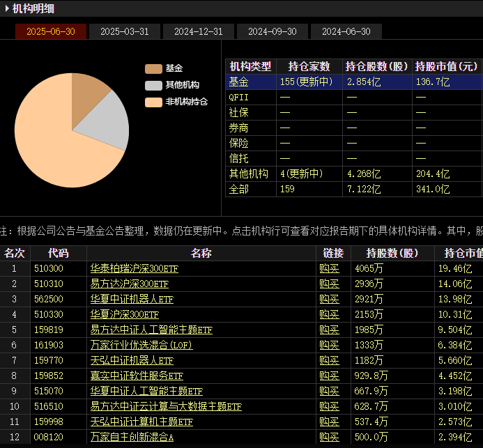Switch to the 2024-09-30 tab

pyautogui.click(x=272, y=31)
